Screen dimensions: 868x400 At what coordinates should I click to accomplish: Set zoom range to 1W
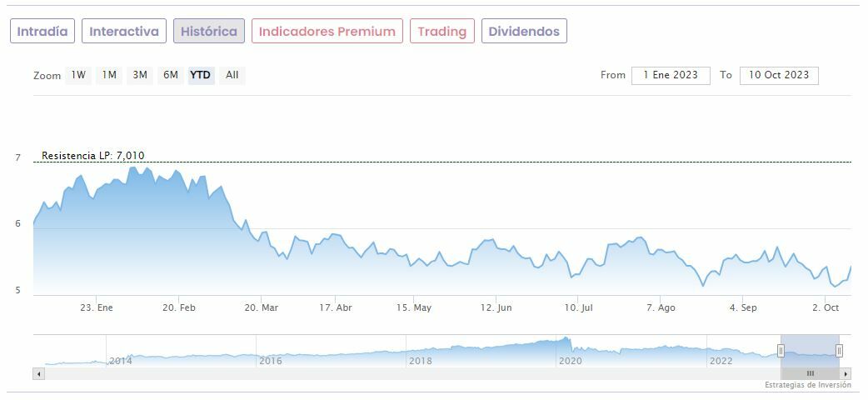pos(78,75)
